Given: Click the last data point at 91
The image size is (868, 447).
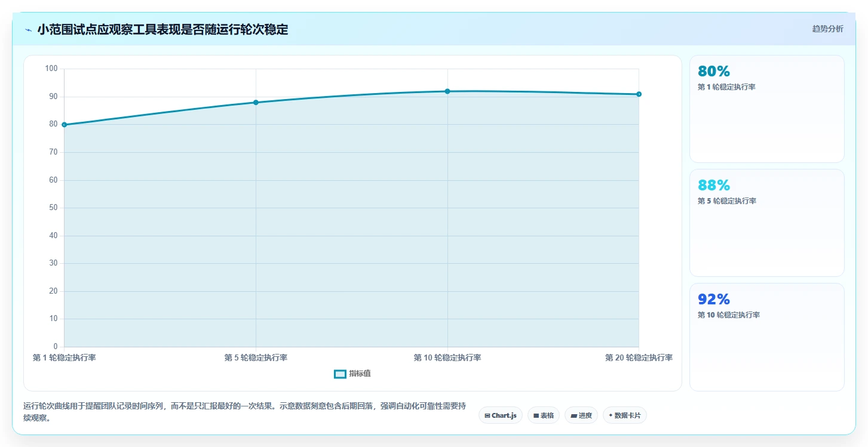Looking at the screenshot, I should tap(639, 94).
